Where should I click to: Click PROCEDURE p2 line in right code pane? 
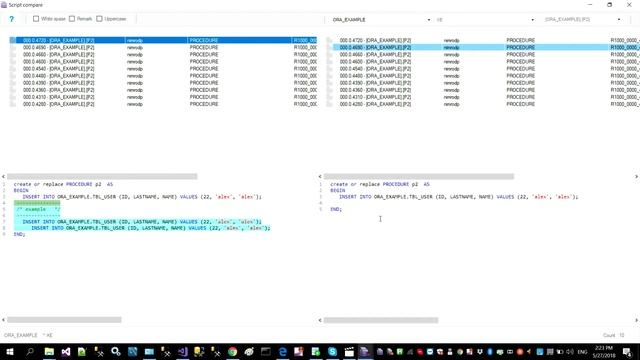pyautogui.click(x=380, y=184)
